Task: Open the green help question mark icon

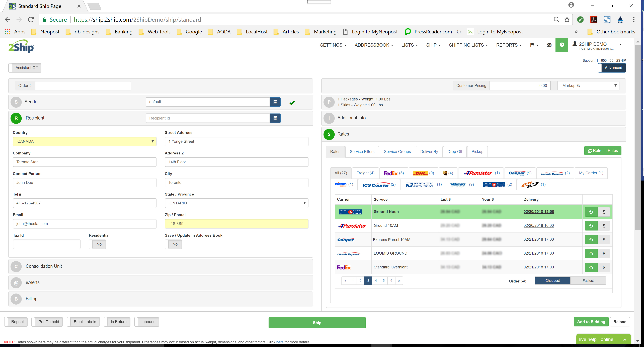Action: (562, 45)
